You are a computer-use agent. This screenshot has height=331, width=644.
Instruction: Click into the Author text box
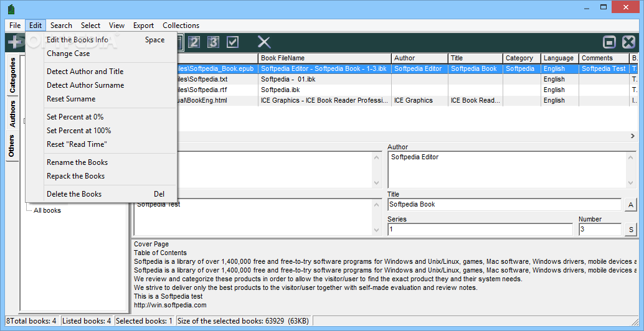[x=507, y=170]
